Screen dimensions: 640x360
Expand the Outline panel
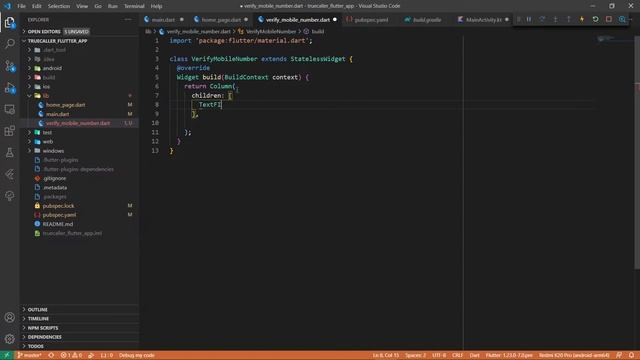coord(80,309)
